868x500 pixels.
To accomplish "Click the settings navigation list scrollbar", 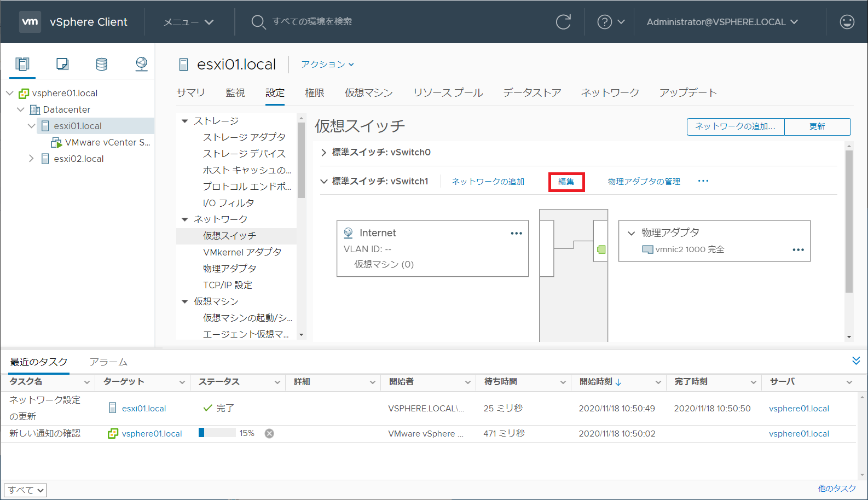I will [301, 160].
